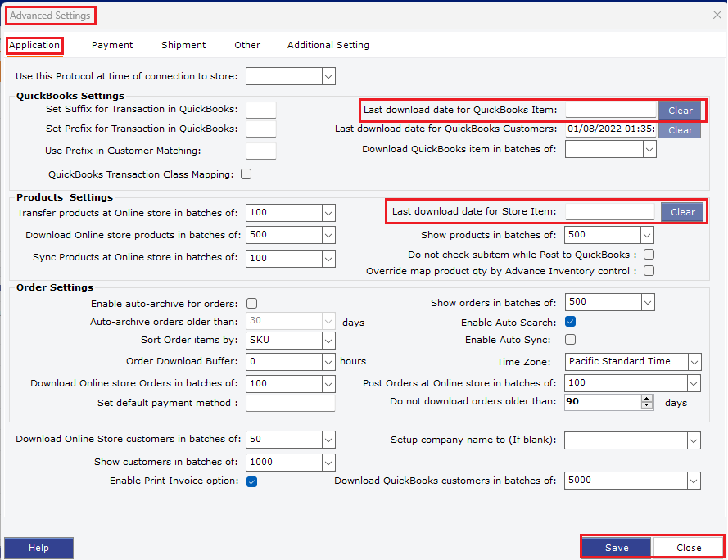
Task: Click the Set Suffix for Transaction field
Action: [261, 110]
